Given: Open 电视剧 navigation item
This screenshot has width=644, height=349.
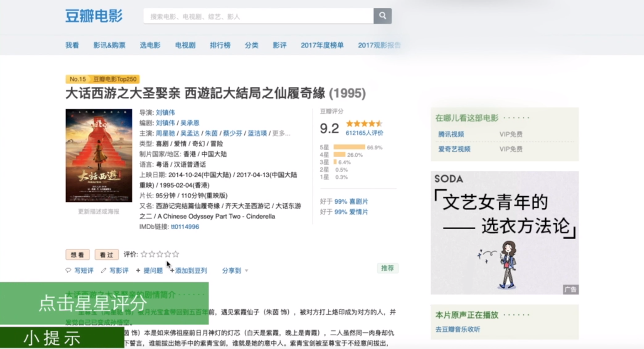Looking at the screenshot, I should point(185,45).
